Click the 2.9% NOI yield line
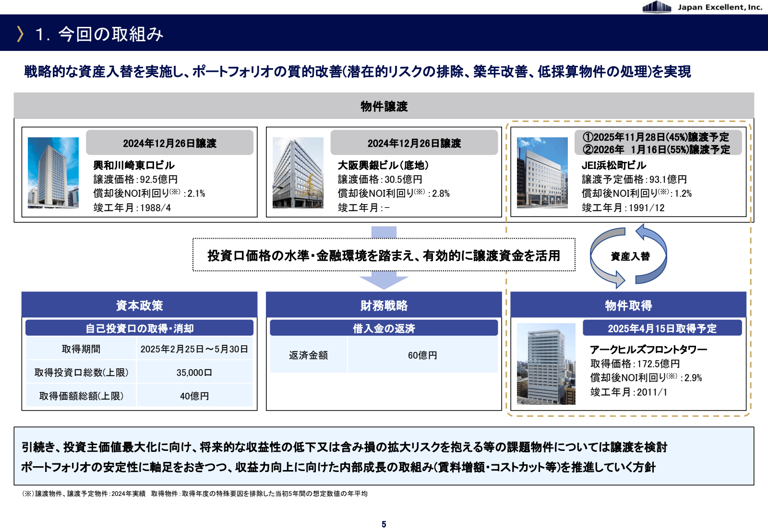The height and width of the screenshot is (532, 768). pyautogui.click(x=646, y=377)
